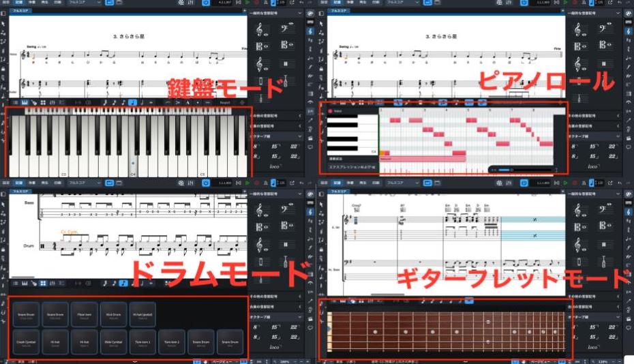Open layout selector dropdown in keyboard-mode window
This screenshot has height=364, width=634.
pyautogui.click(x=84, y=3)
